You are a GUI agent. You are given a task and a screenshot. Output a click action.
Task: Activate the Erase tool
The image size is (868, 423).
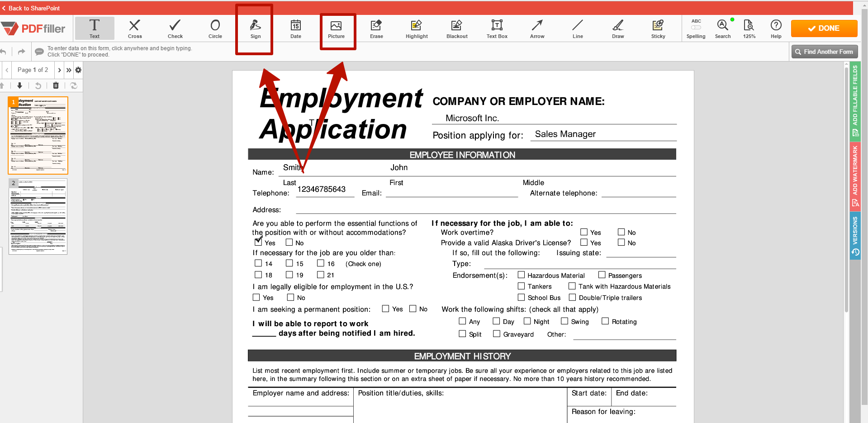[376, 29]
